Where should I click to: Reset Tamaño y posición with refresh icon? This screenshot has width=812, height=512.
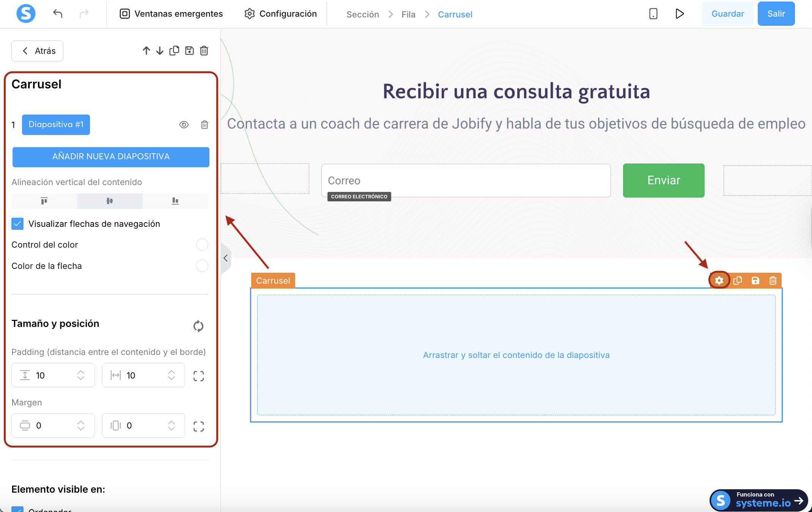[198, 326]
